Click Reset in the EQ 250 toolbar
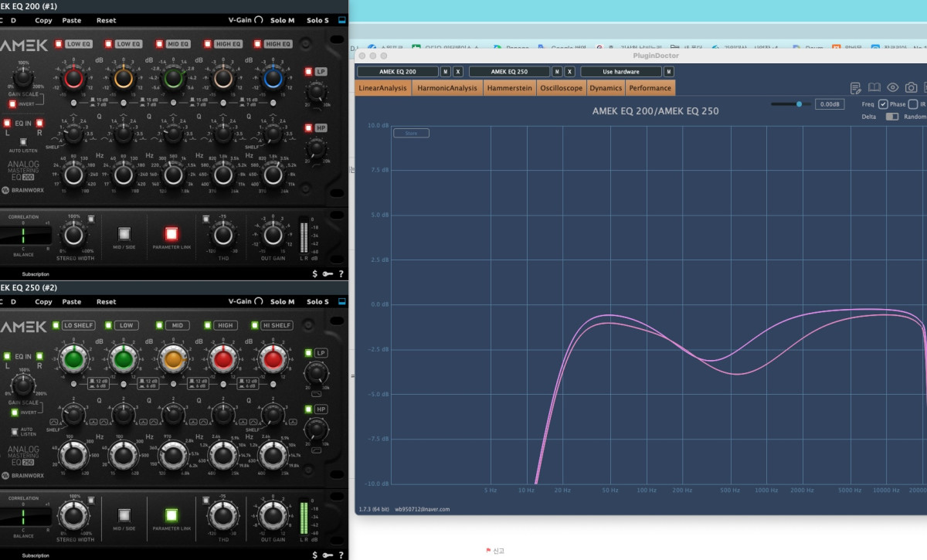Viewport: 927px width, 560px height. pyautogui.click(x=107, y=301)
